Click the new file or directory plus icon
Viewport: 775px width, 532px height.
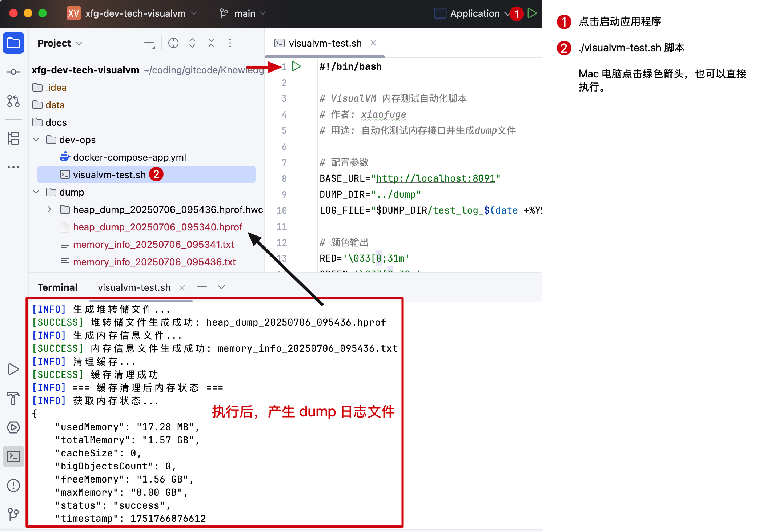click(150, 43)
